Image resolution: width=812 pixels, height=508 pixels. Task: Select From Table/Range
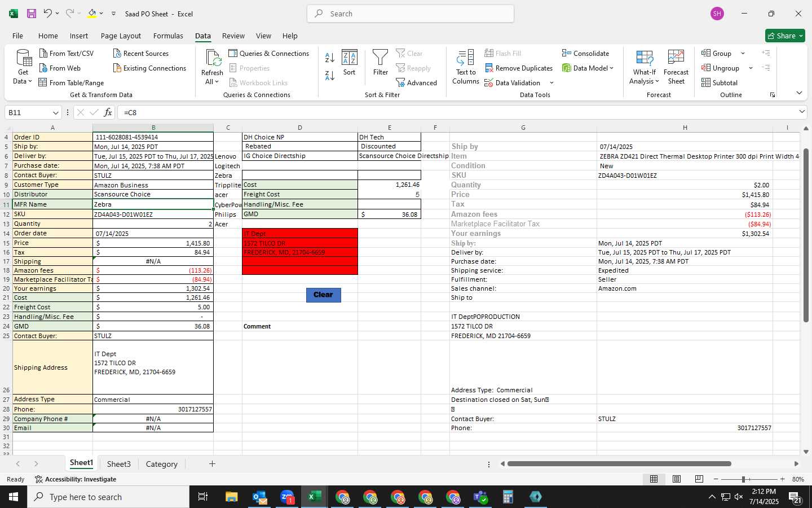point(72,83)
